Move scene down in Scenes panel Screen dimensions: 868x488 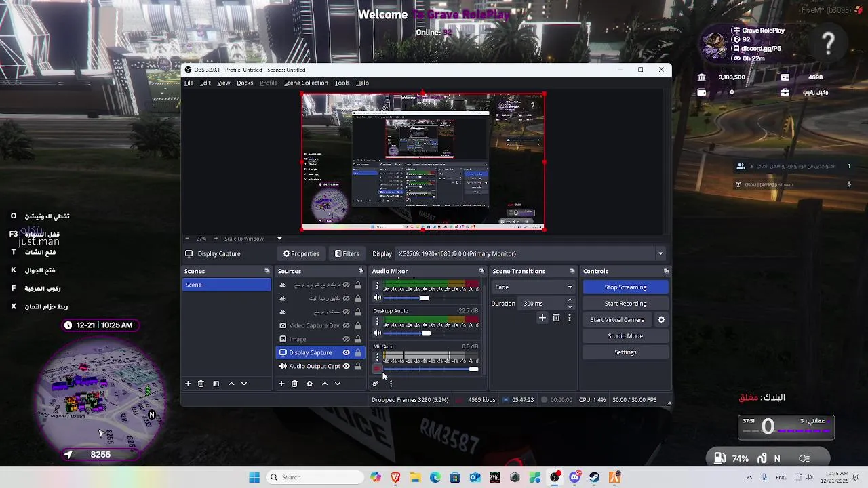coord(244,384)
